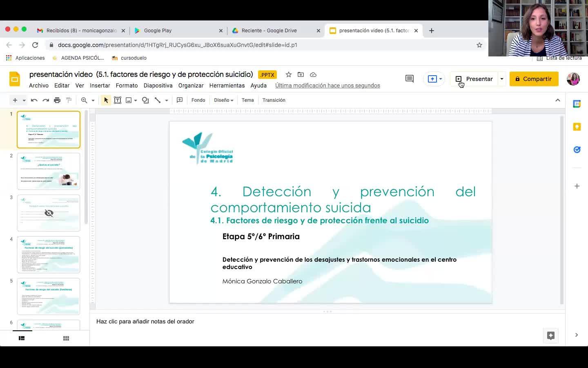Open the presentation options dropdown arrow

502,79
